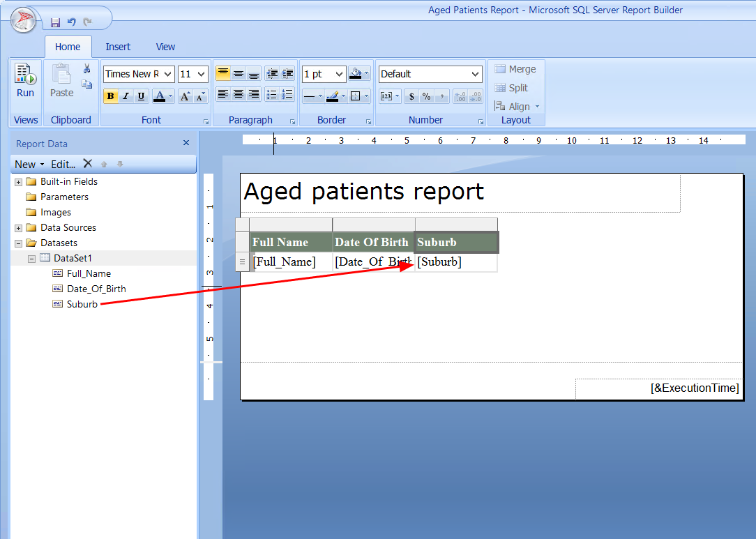Apply percent number format

point(426,96)
